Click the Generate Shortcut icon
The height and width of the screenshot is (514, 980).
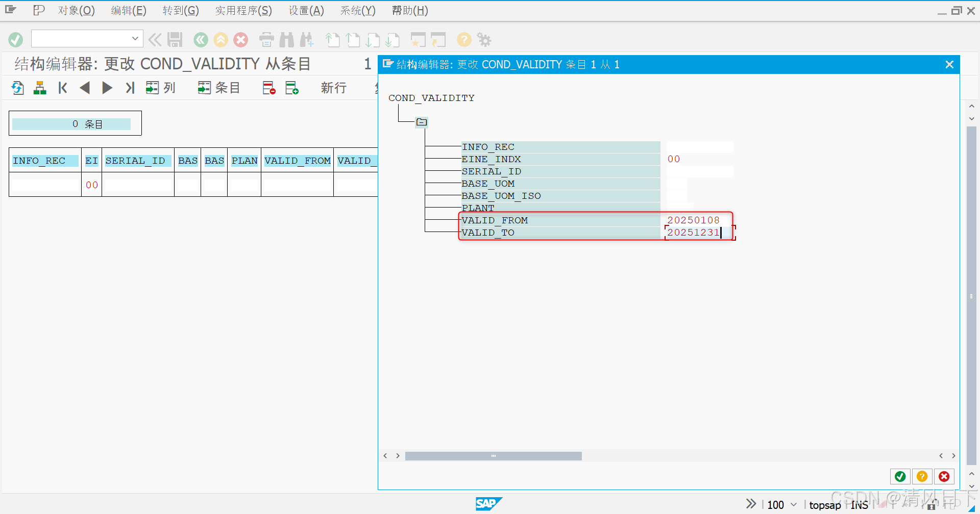coord(438,39)
